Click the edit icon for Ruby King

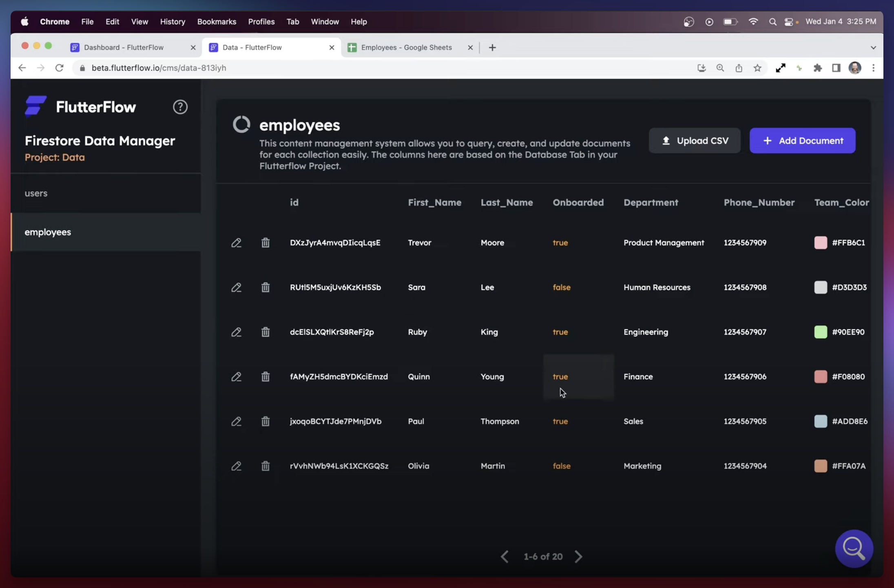(236, 332)
